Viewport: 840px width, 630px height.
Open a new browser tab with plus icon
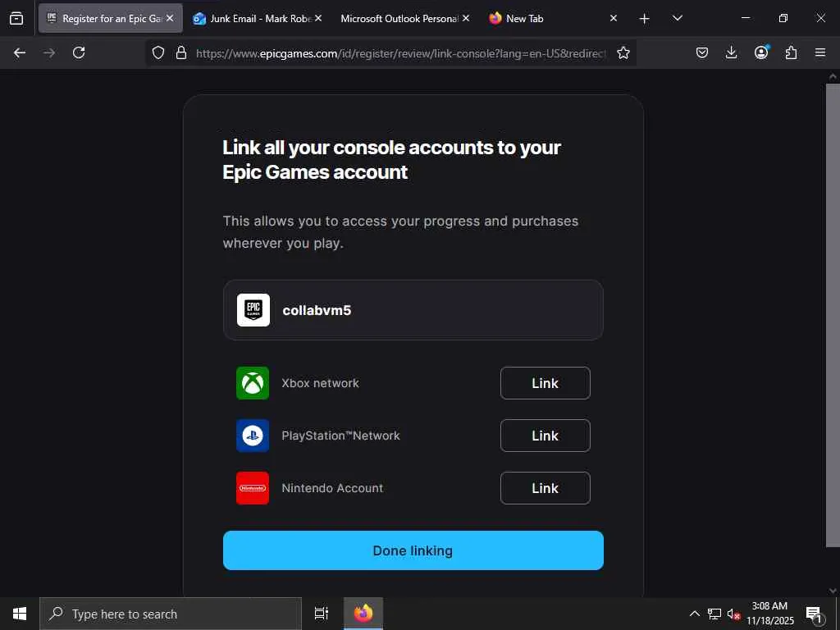pos(645,19)
